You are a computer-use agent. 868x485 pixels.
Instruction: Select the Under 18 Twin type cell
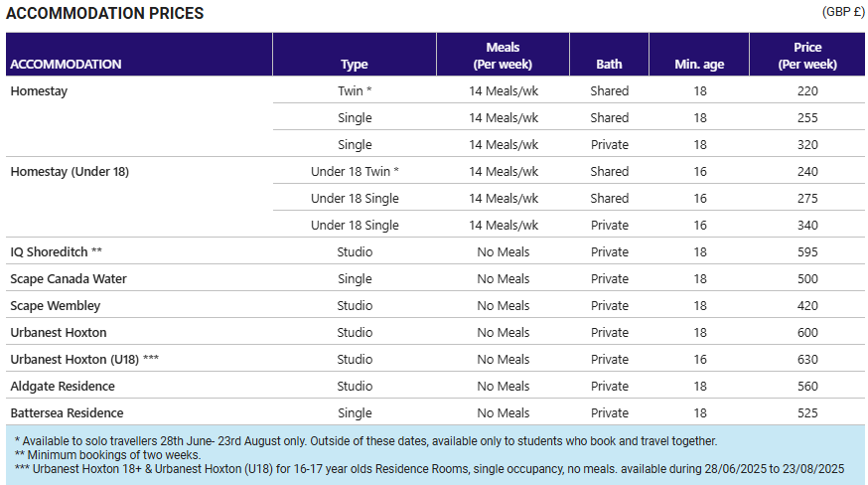[355, 171]
